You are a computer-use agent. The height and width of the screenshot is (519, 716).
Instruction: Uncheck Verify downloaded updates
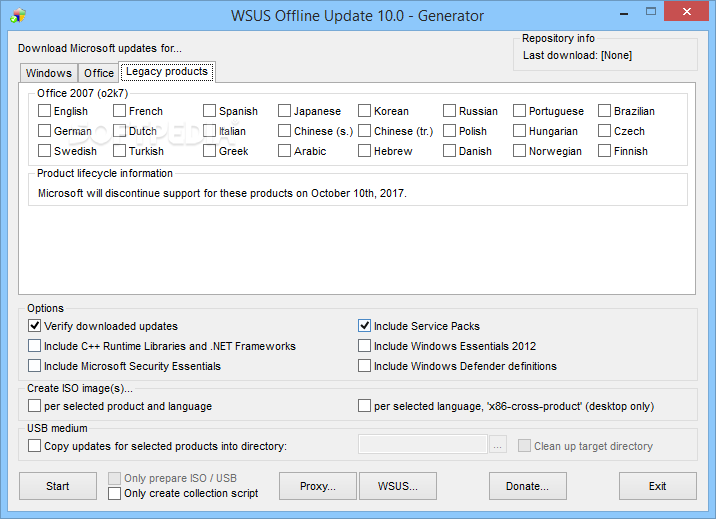[x=34, y=325]
